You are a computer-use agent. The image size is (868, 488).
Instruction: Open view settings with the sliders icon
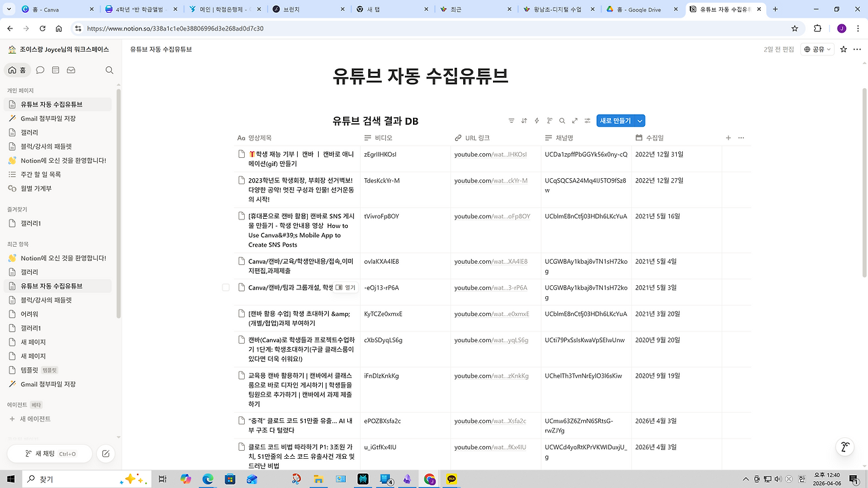click(x=587, y=120)
